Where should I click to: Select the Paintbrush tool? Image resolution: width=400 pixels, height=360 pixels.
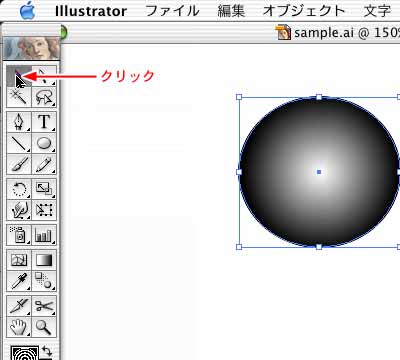(19, 164)
